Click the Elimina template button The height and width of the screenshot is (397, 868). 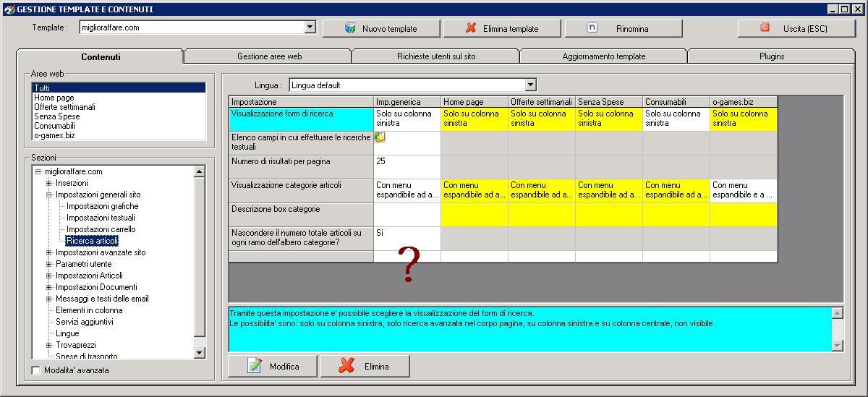[x=502, y=28]
